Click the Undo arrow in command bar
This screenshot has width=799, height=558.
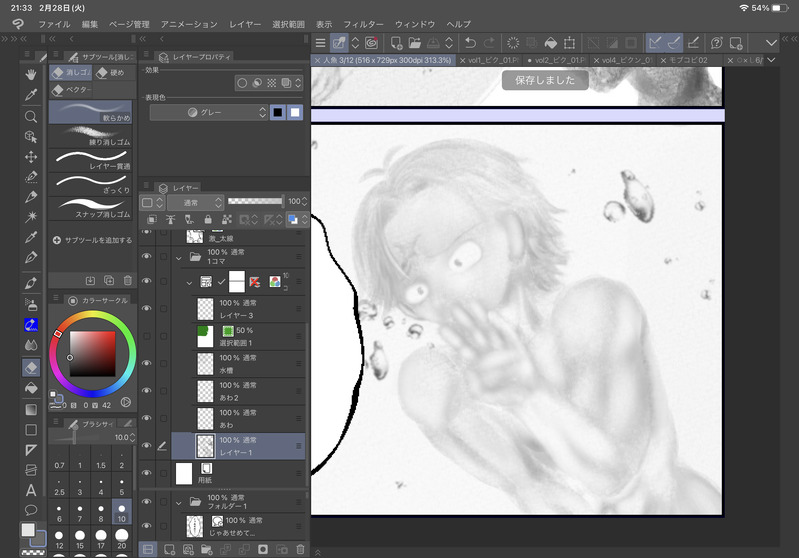(x=470, y=43)
